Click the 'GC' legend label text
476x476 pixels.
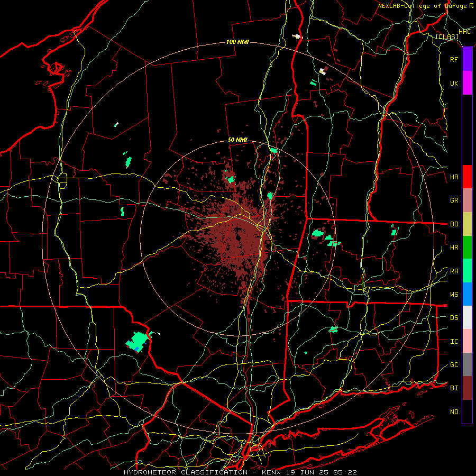[454, 365]
